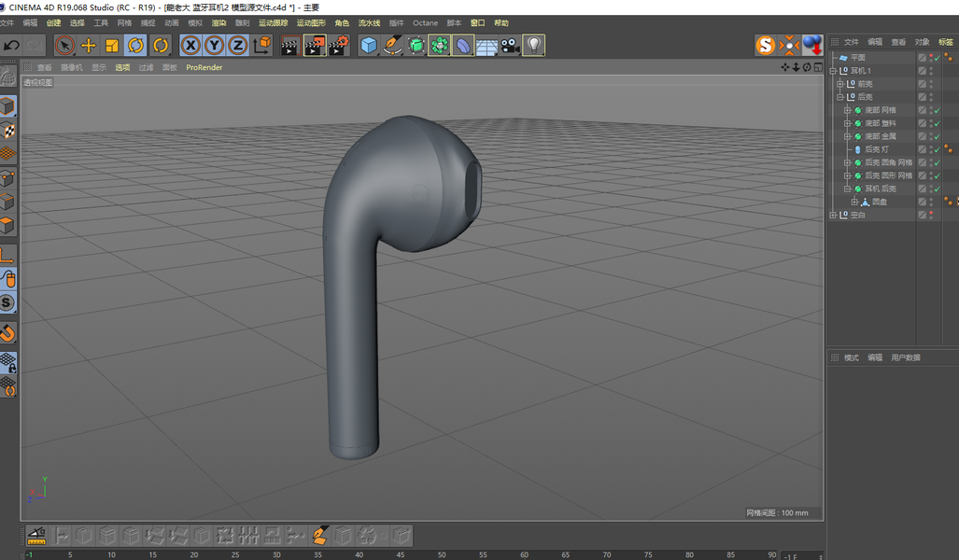
Task: Select the Live Selection arrow tool
Action: [64, 45]
